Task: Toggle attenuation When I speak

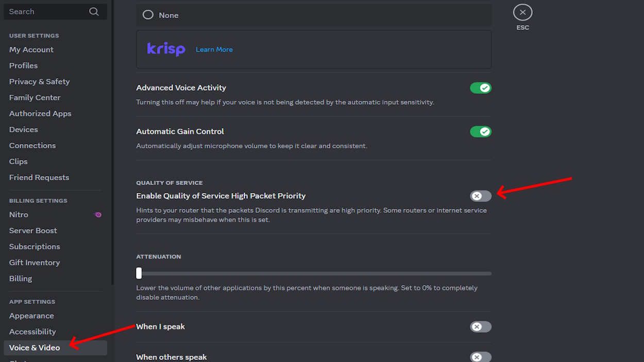Action: pyautogui.click(x=481, y=326)
